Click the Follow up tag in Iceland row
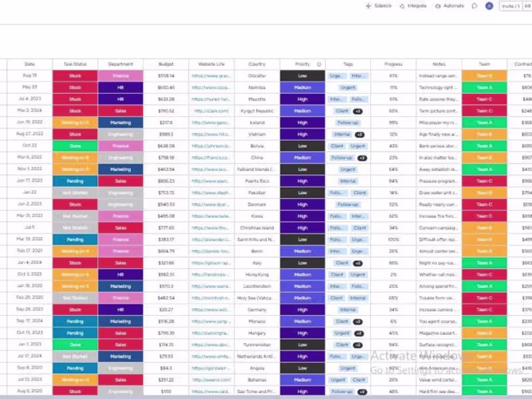 click(348, 123)
